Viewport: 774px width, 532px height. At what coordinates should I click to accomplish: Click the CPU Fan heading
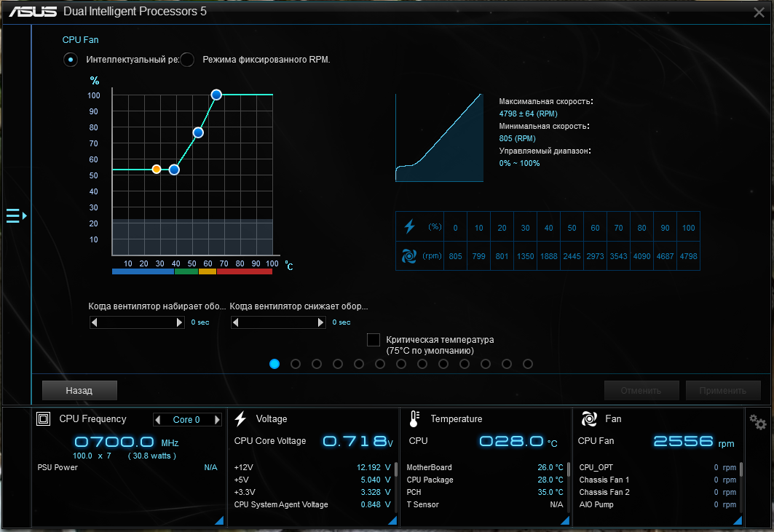[81, 39]
